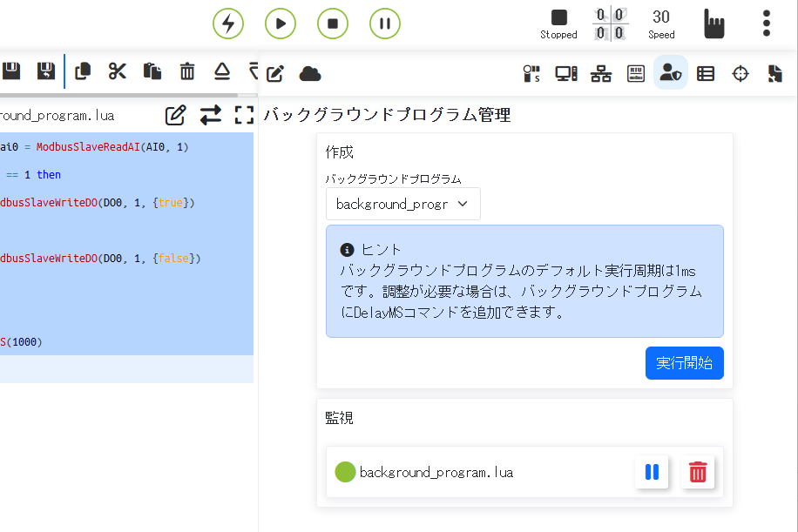Click the eject-style triangle toolbar icon
The width and height of the screenshot is (798, 532).
(222, 71)
